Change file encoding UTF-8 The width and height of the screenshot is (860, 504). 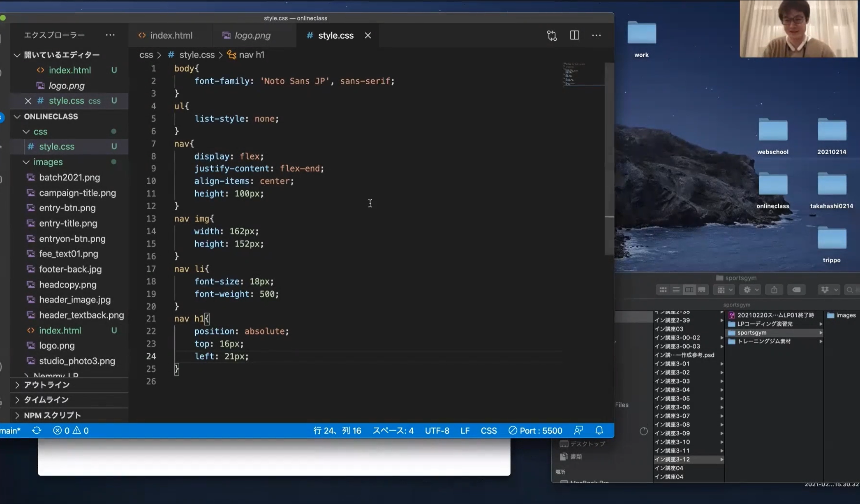click(x=437, y=430)
